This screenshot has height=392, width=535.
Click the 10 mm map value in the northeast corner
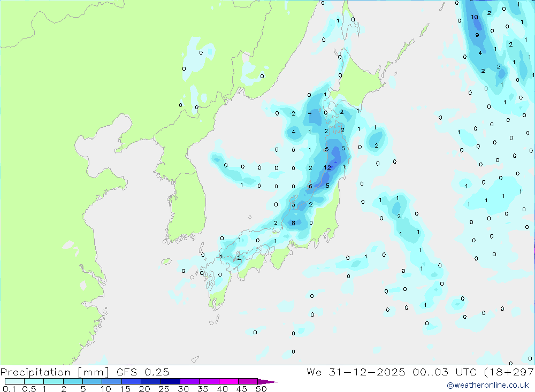(474, 17)
